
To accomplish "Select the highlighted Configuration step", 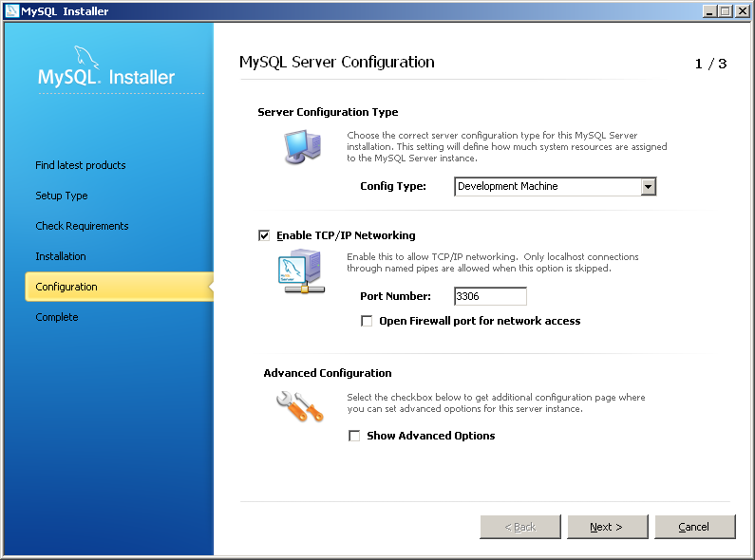I will point(119,287).
